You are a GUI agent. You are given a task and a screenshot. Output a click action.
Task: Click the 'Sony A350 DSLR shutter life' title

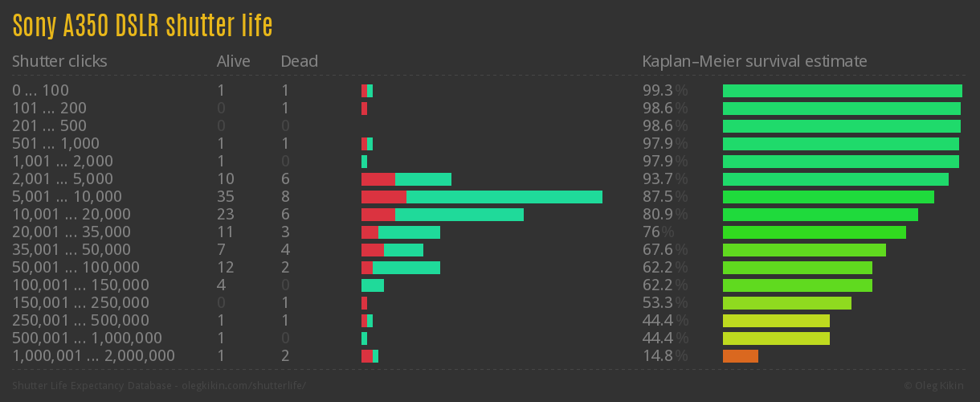pos(142,26)
